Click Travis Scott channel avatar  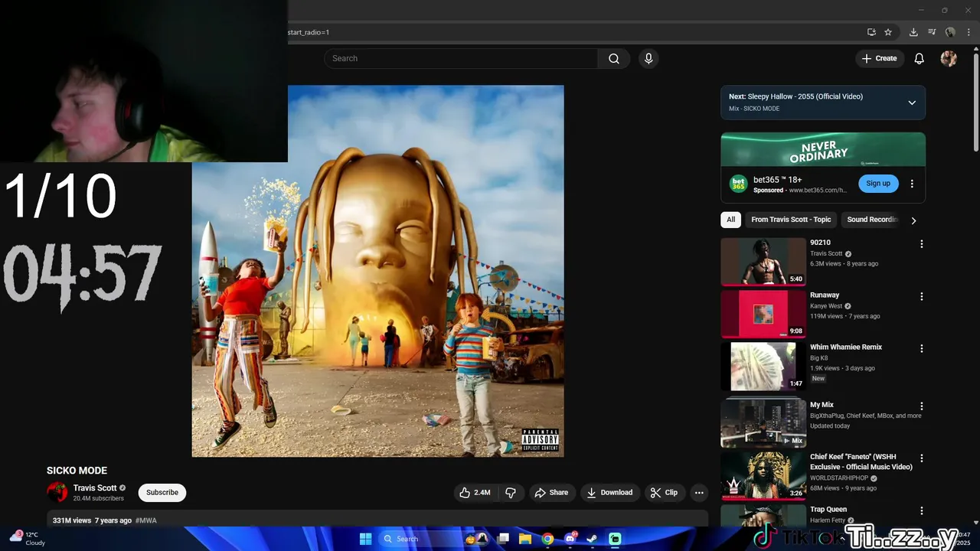click(57, 492)
